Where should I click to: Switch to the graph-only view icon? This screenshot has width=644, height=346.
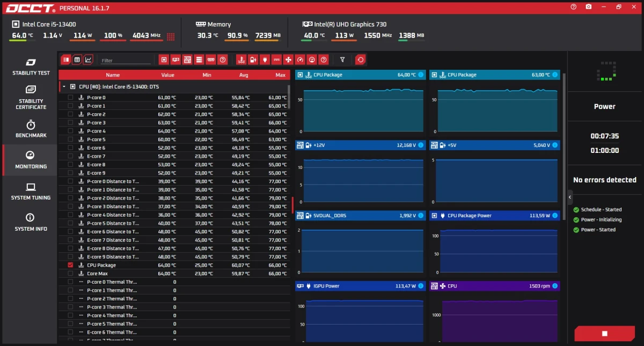[89, 60]
